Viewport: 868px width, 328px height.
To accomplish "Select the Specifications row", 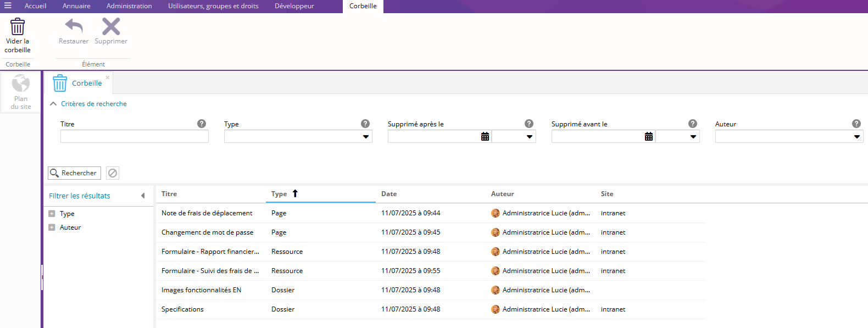I will 431,309.
